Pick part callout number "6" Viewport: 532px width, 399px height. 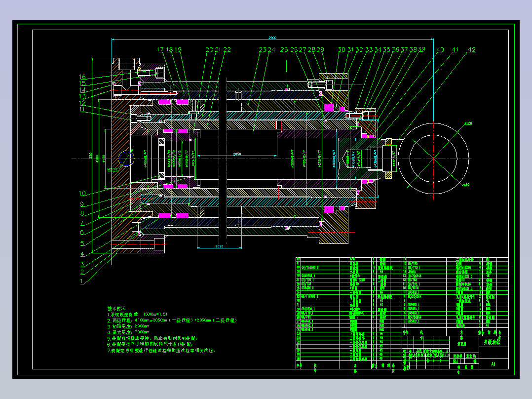point(82,233)
